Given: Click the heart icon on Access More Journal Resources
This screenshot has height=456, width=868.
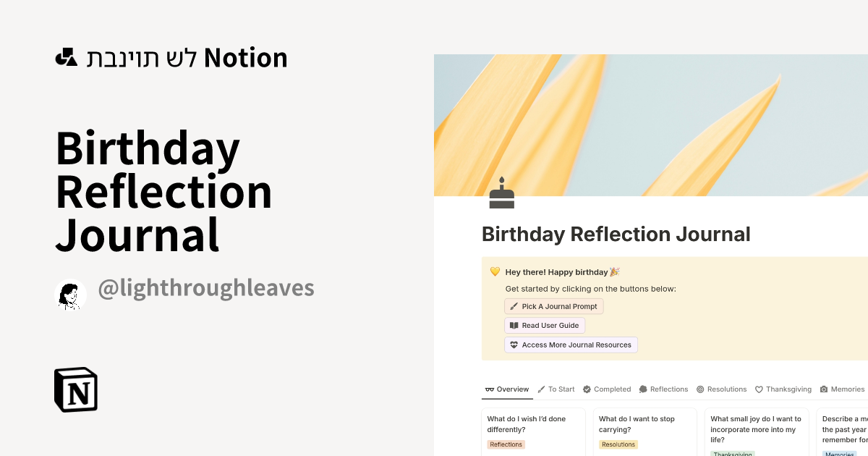Looking at the screenshot, I should pyautogui.click(x=514, y=345).
